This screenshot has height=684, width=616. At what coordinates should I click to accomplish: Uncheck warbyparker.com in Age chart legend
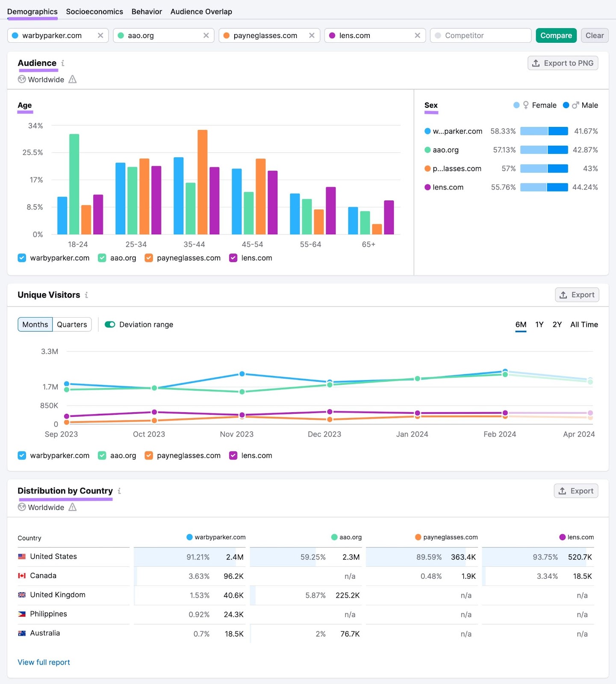22,258
